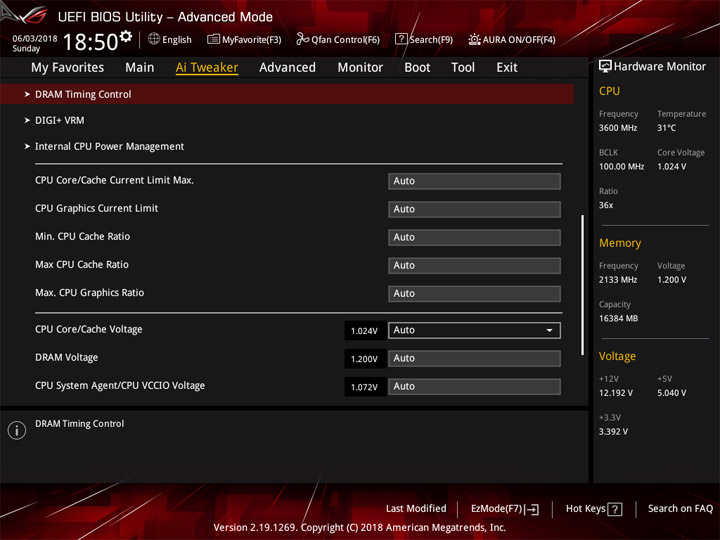
Task: Click the 1.024V core voltage reading
Action: (365, 331)
